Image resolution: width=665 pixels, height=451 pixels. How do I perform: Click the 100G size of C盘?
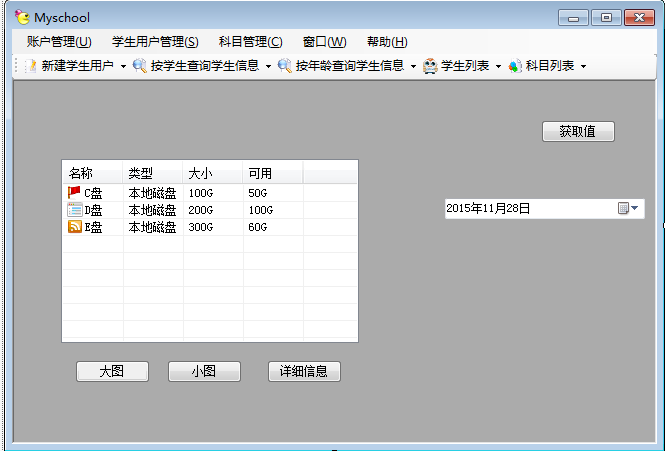tap(201, 193)
